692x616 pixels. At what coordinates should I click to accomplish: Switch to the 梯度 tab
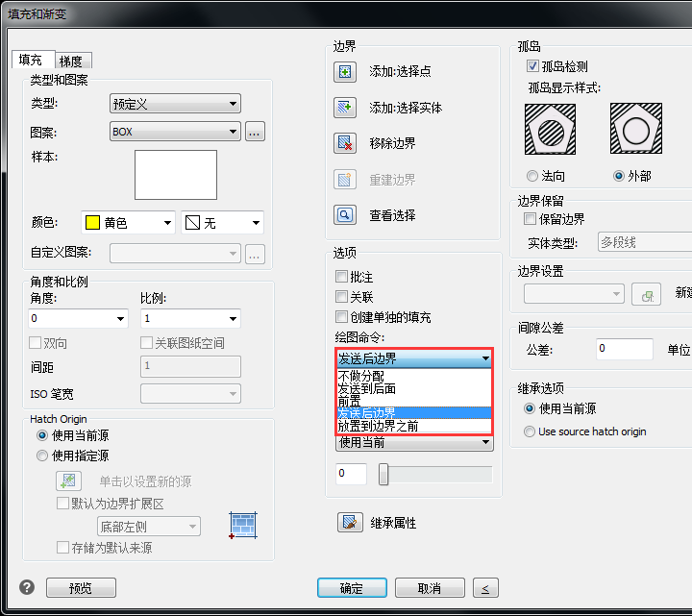click(x=70, y=61)
